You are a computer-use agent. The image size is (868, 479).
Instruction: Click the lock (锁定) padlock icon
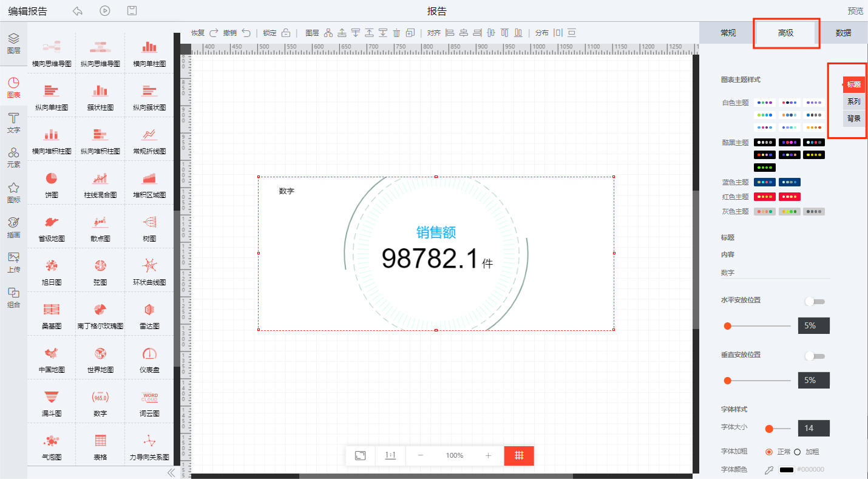(286, 33)
